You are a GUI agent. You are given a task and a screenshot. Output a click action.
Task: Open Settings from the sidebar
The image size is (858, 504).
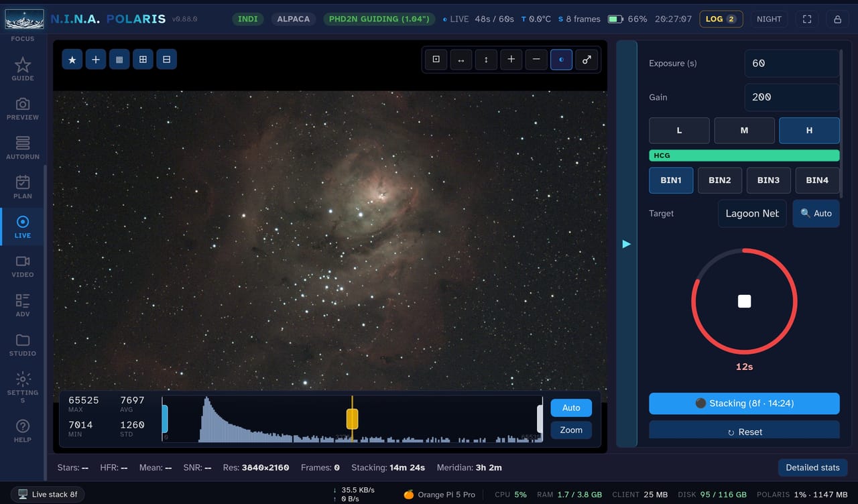23,387
